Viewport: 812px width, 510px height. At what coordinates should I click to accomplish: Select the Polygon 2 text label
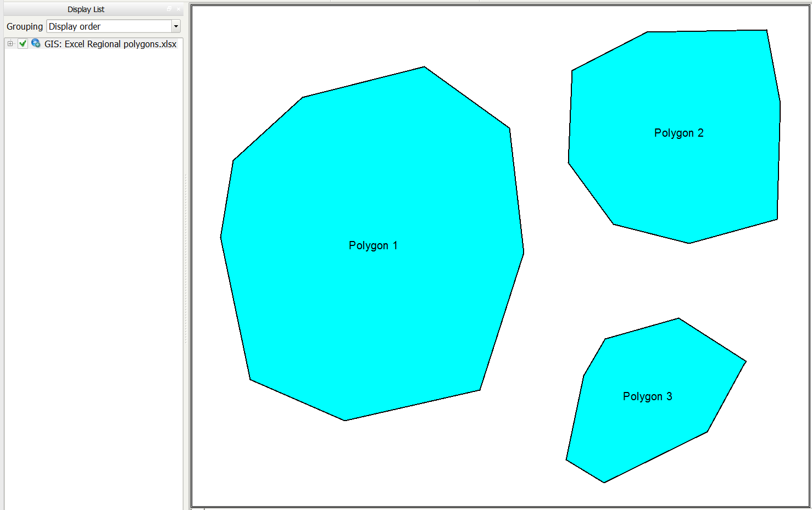coord(678,133)
